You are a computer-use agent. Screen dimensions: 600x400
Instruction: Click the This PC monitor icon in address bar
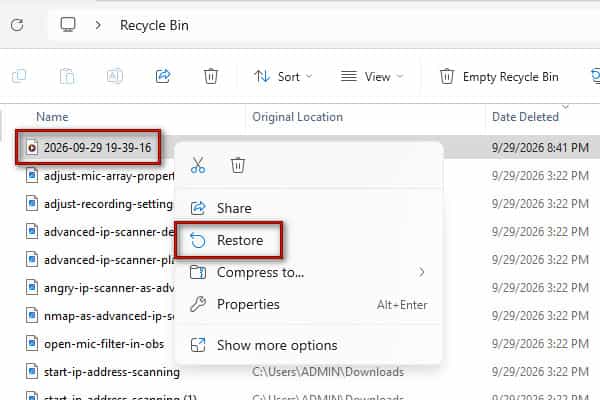(x=68, y=25)
